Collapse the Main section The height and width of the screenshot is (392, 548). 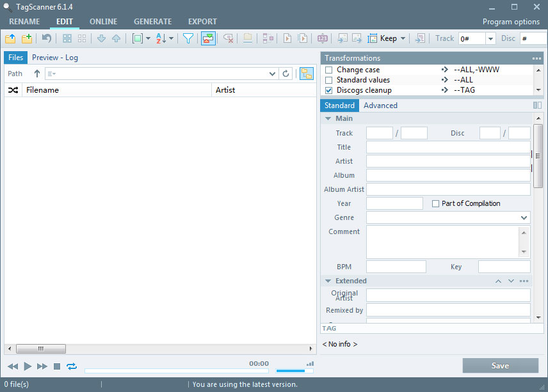[x=328, y=118]
